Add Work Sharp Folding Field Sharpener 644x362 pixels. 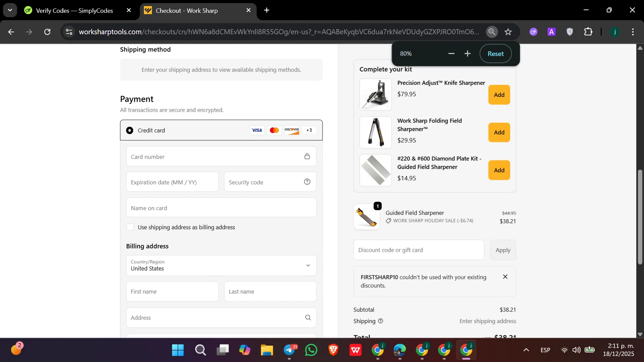[x=499, y=133]
